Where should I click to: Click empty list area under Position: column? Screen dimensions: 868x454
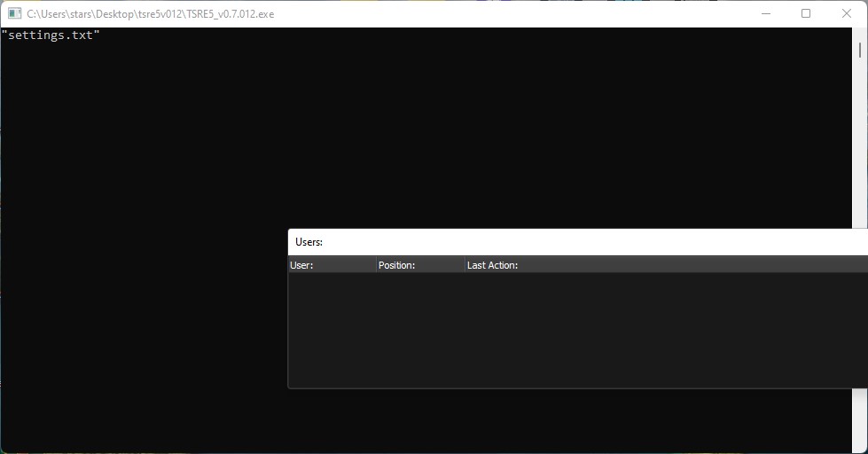point(419,328)
